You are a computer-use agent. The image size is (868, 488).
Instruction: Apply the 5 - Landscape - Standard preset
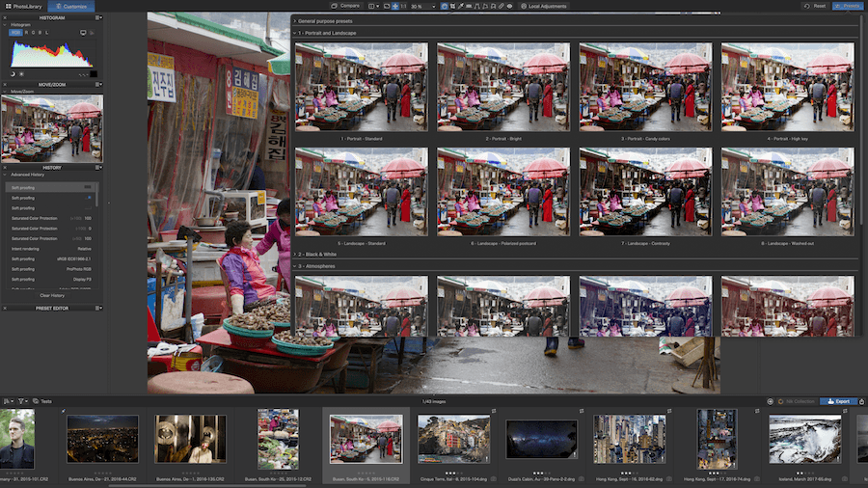[x=362, y=191]
